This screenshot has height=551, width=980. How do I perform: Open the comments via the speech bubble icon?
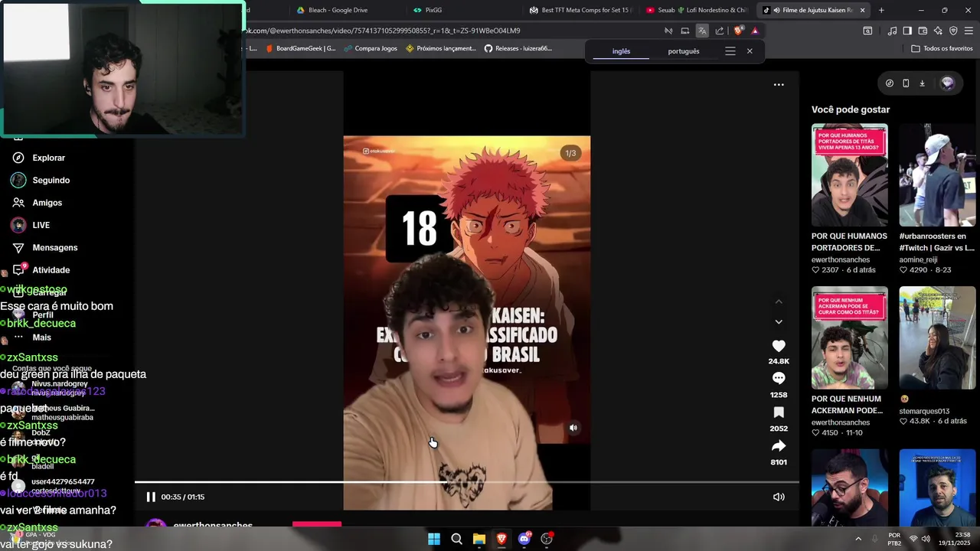779,379
